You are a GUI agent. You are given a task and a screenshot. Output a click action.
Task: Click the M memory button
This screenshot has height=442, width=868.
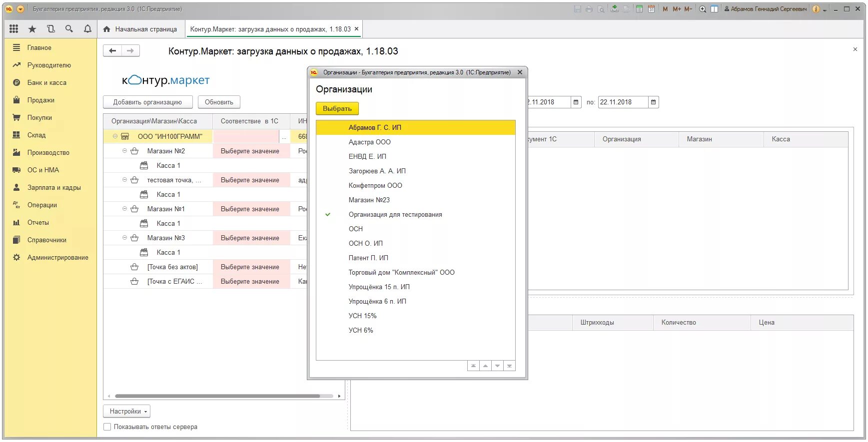[x=665, y=9]
